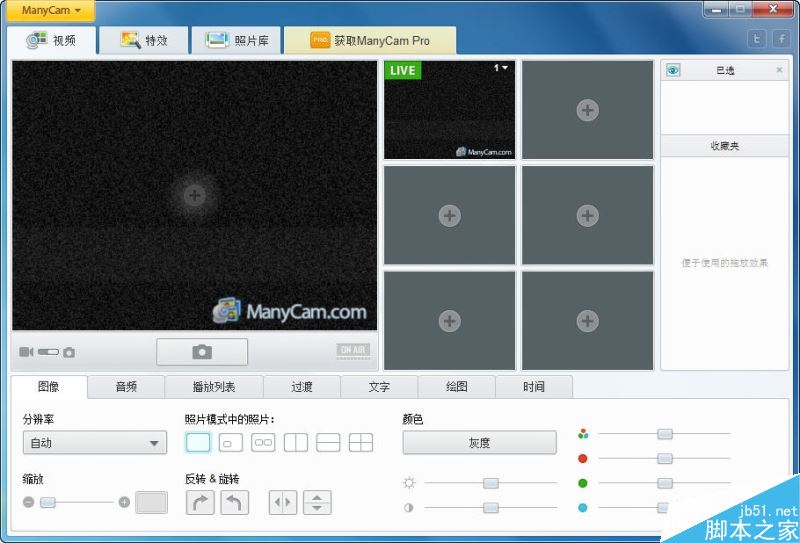The image size is (800, 543).
Task: Click the half-circle contrast icon
Action: (409, 508)
